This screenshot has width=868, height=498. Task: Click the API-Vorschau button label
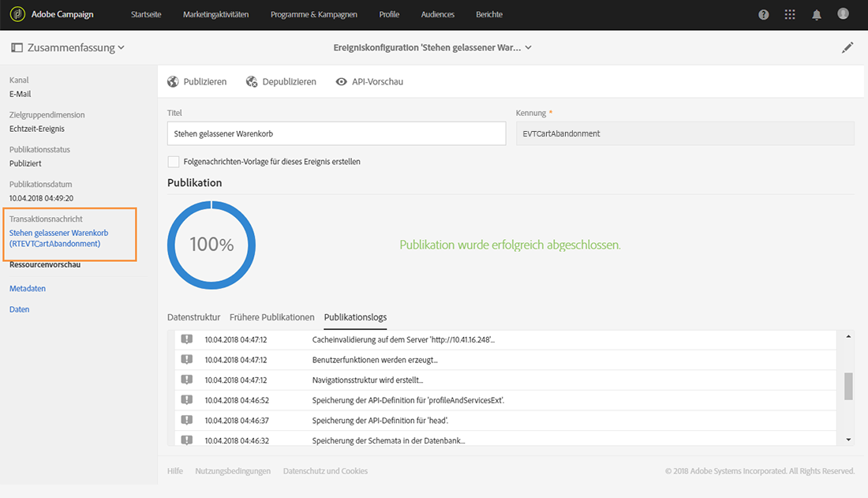(x=377, y=82)
